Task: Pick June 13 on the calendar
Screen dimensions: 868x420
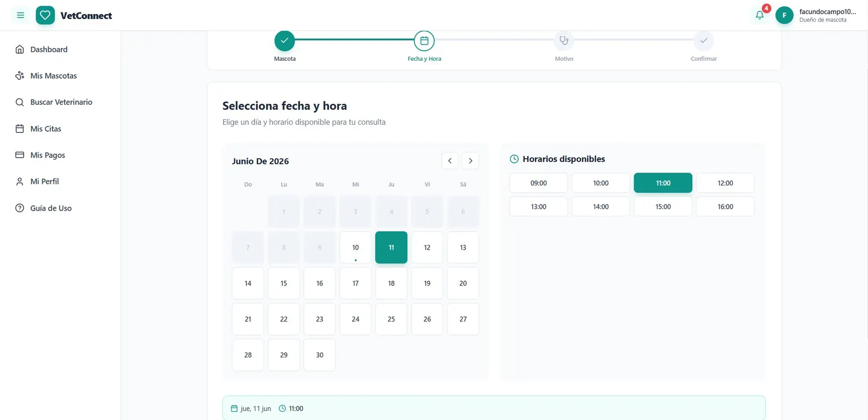Action: (x=463, y=247)
